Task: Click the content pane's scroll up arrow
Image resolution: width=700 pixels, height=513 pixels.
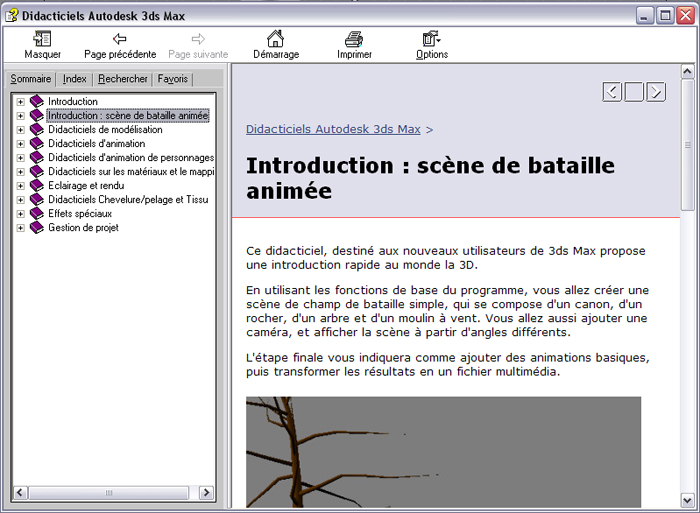Action: [x=688, y=71]
